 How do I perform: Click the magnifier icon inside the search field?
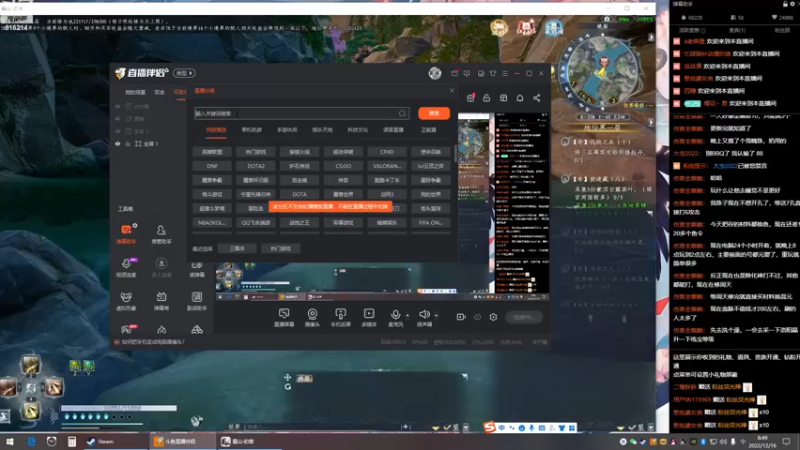coord(402,113)
